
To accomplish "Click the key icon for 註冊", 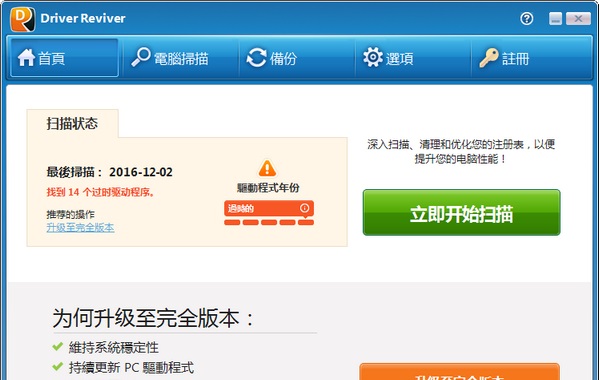I will coord(489,58).
